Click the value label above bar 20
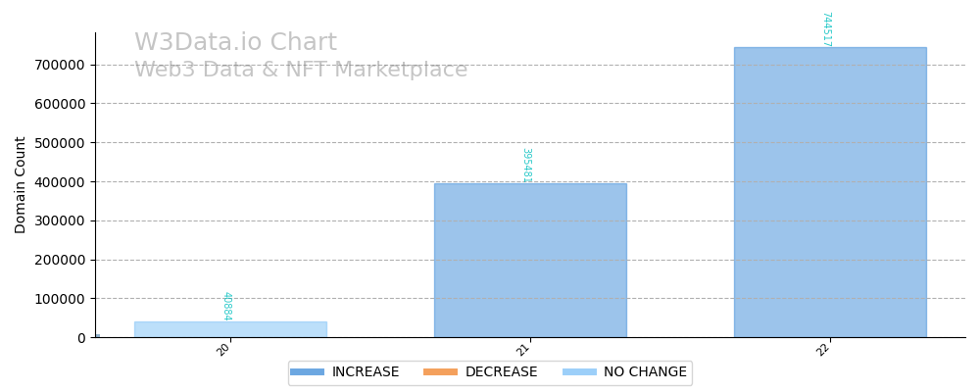Screen dimensions: 980x392 (x=226, y=306)
